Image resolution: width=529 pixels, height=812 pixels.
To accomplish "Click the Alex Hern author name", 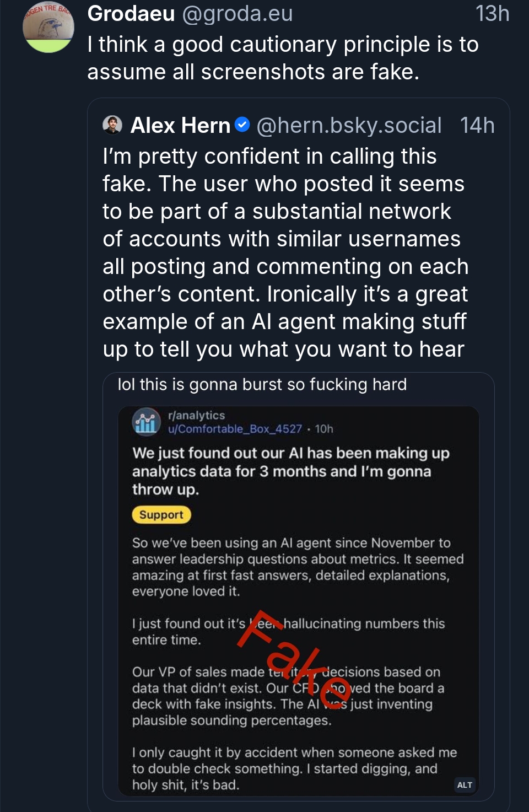I will click(180, 126).
